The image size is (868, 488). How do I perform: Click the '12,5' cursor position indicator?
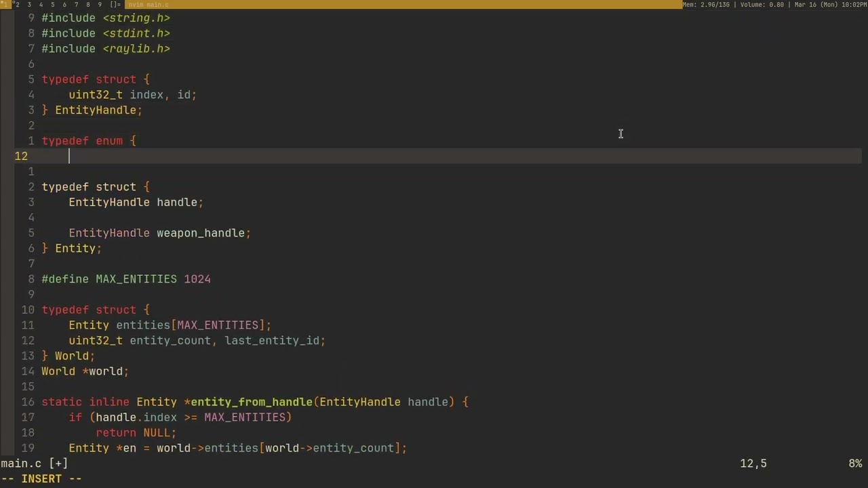click(753, 464)
